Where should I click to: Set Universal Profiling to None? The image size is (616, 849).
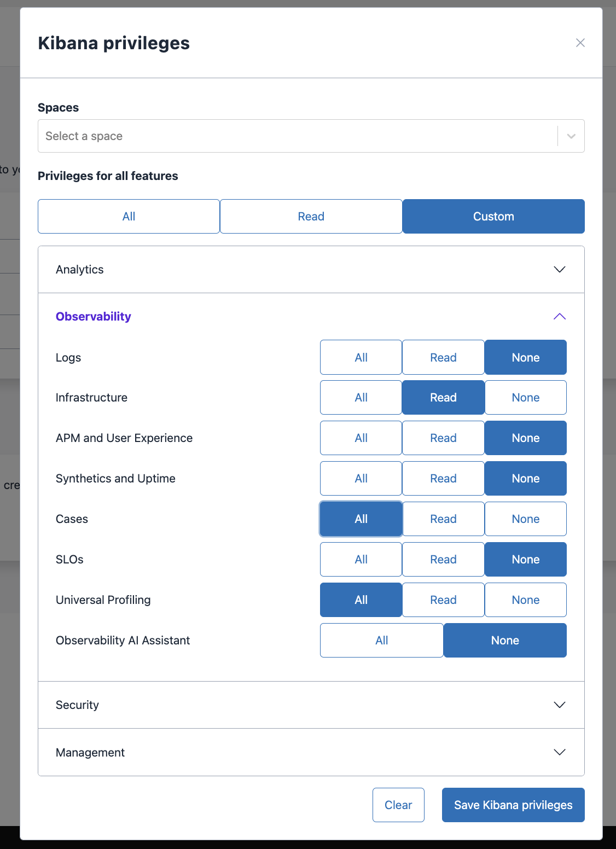click(x=525, y=600)
